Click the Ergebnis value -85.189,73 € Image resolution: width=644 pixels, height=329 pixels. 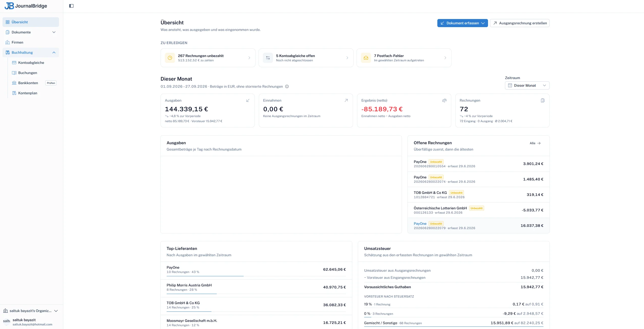(382, 109)
